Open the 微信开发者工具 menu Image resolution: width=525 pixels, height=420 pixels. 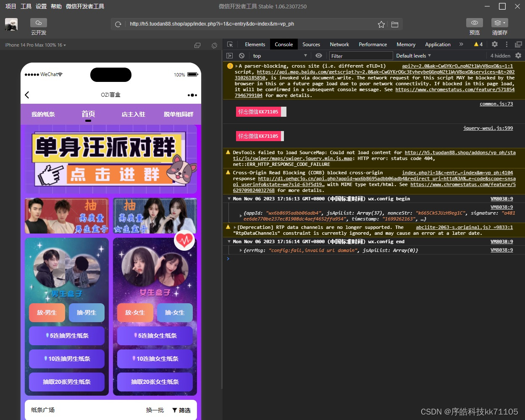[x=85, y=6]
